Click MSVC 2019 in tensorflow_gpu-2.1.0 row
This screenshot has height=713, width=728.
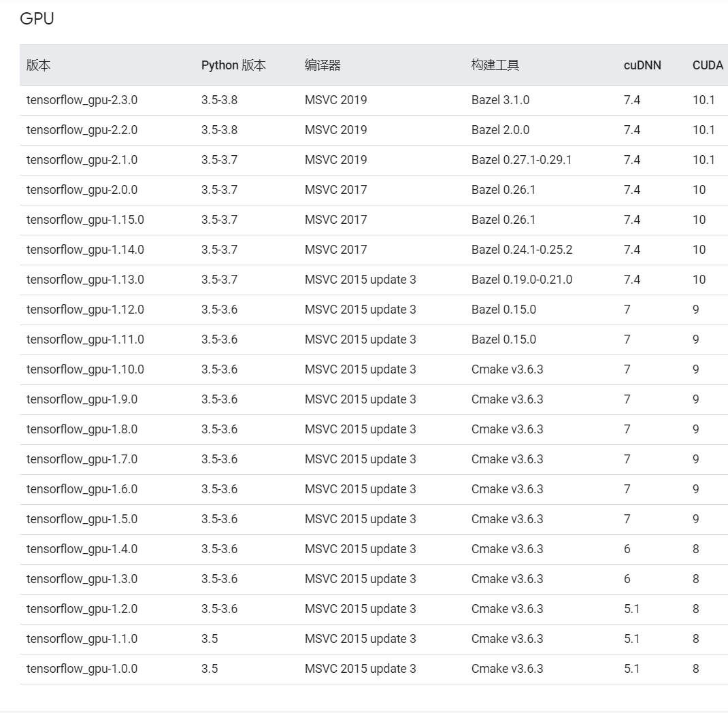(x=335, y=160)
